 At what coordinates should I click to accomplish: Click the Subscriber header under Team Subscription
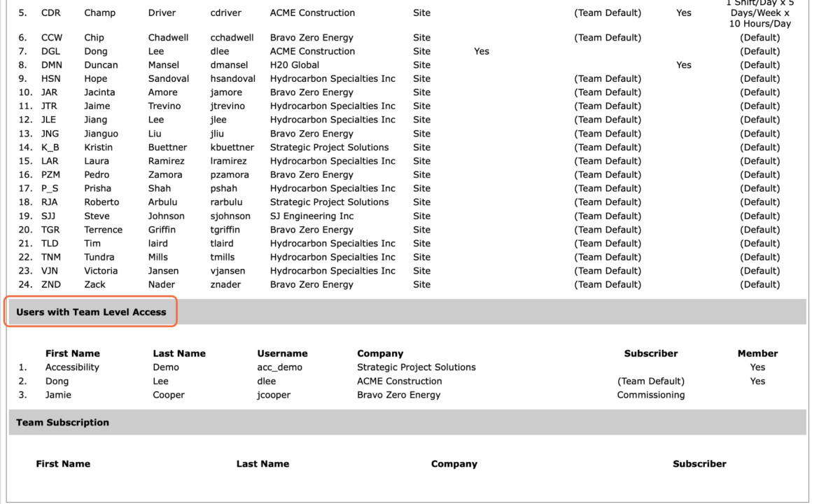(699, 464)
